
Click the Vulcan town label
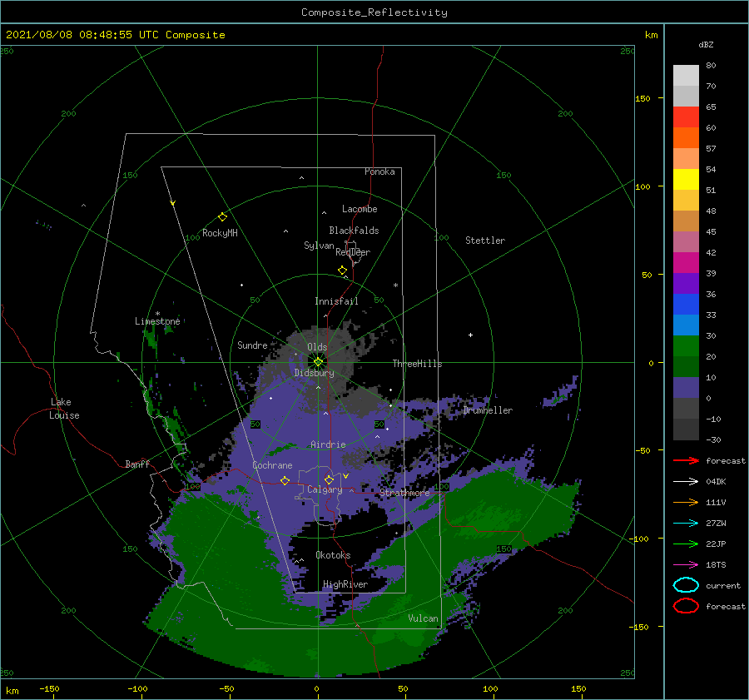[424, 618]
